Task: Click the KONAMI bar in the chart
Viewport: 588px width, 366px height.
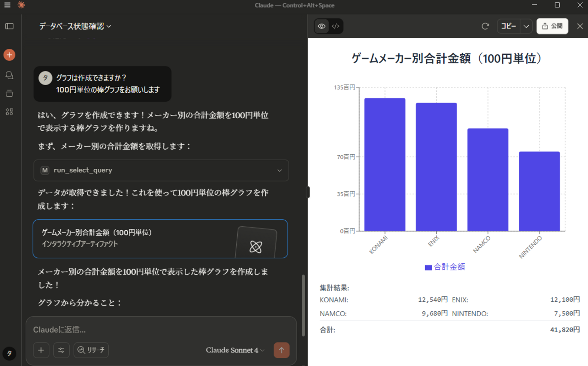Action: [x=385, y=165]
